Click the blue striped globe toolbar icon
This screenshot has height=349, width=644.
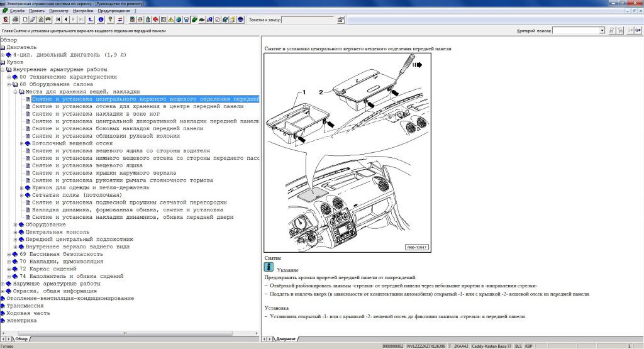tap(240, 19)
